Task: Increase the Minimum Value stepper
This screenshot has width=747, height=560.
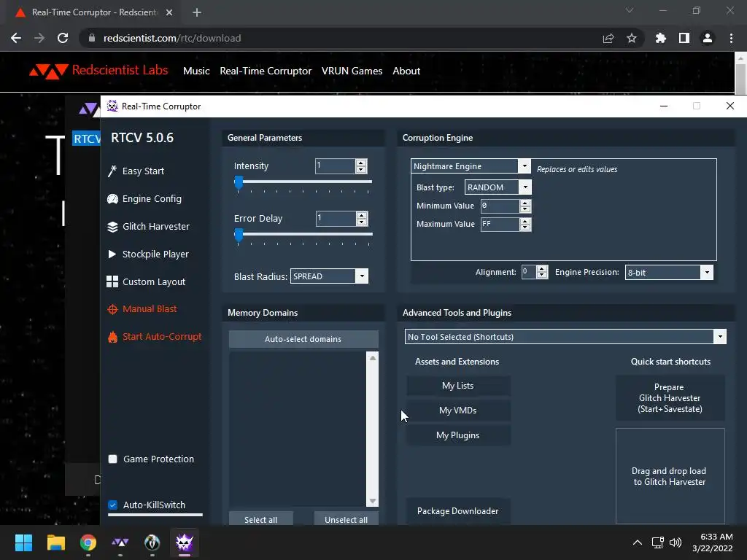Action: (x=525, y=203)
